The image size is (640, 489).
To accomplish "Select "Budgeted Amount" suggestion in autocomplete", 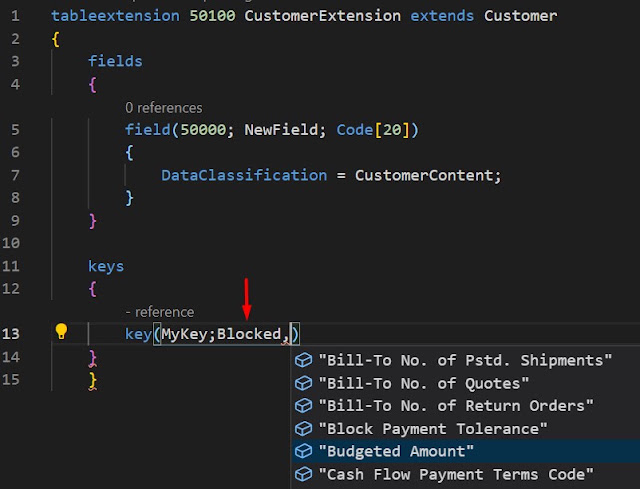I will click(465, 451).
